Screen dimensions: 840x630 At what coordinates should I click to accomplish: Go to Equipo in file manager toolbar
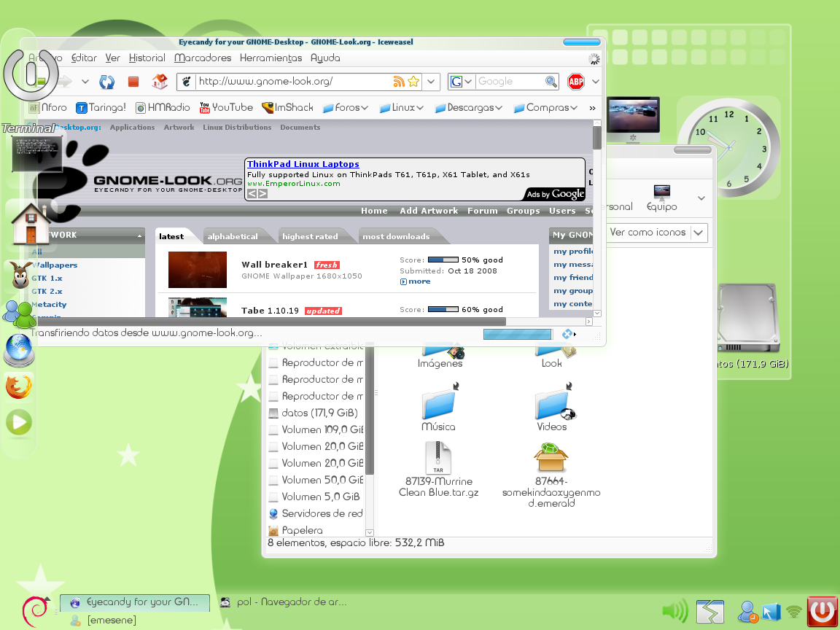(x=661, y=198)
